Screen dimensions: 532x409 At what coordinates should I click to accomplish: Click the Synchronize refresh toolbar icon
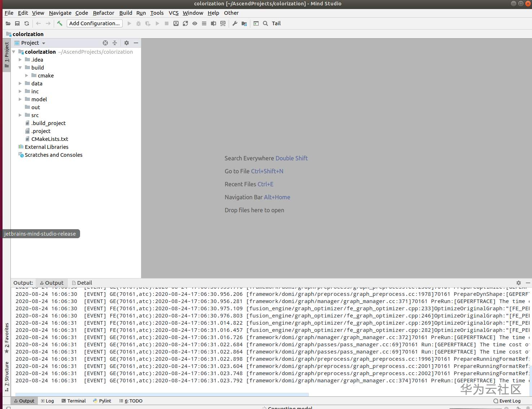27,23
